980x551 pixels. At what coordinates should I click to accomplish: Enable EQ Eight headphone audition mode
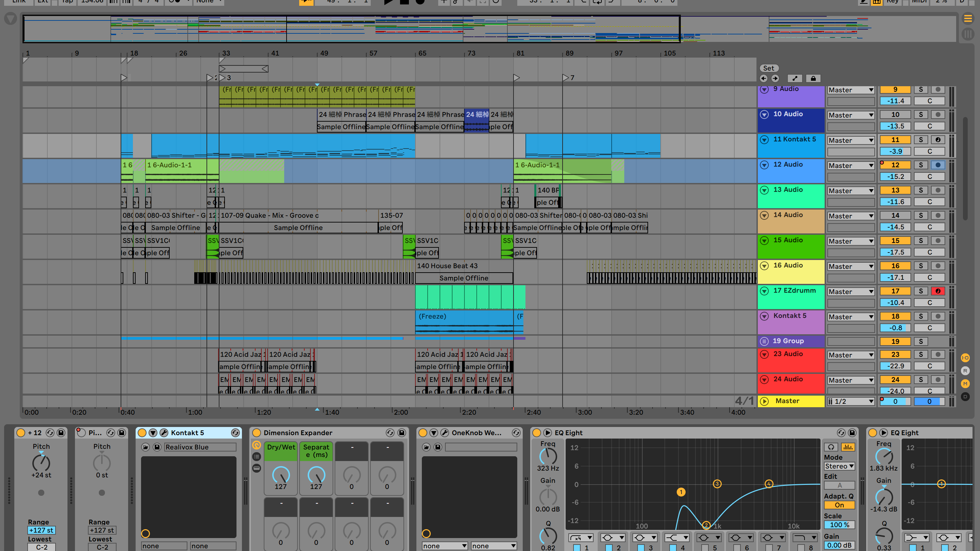831,447
